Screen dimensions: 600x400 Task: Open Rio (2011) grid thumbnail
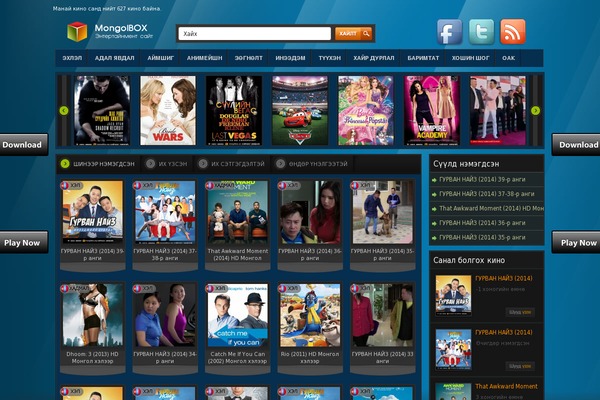point(310,315)
